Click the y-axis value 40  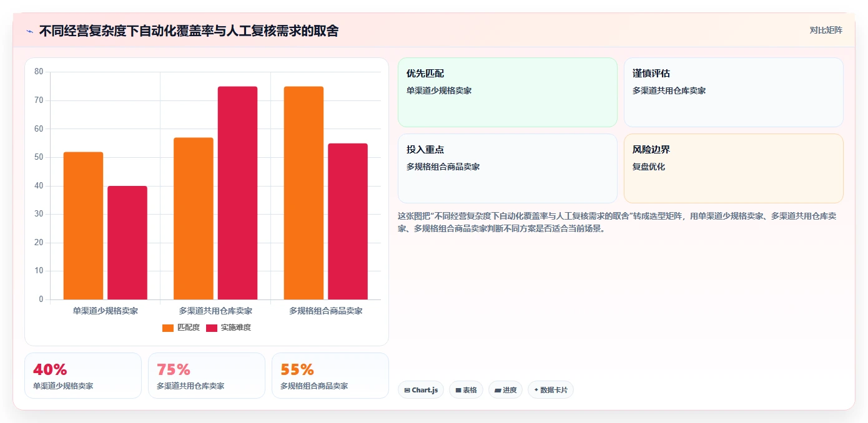point(39,186)
